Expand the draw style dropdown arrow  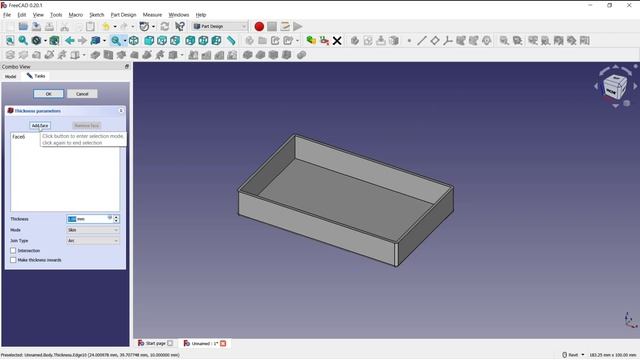[x=45, y=40]
